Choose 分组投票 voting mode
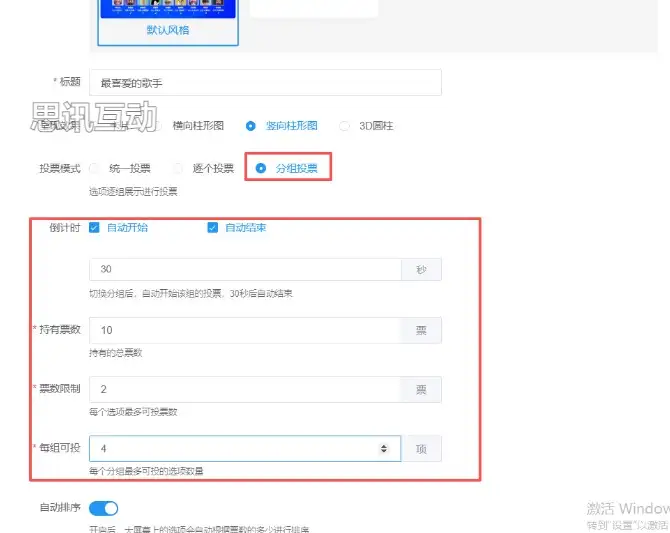 pos(287,168)
